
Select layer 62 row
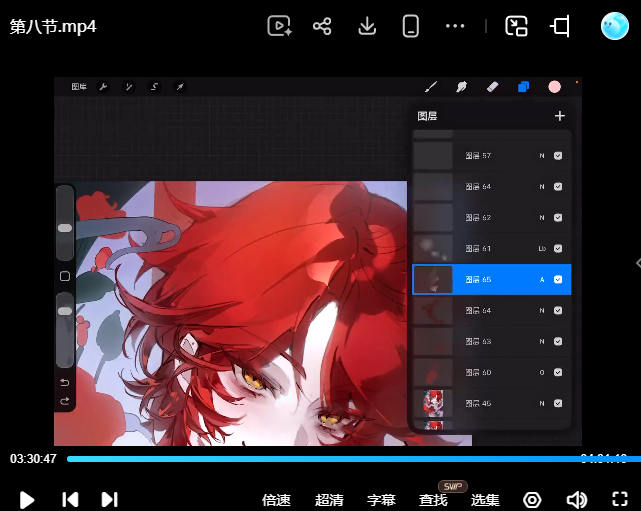[x=492, y=217]
